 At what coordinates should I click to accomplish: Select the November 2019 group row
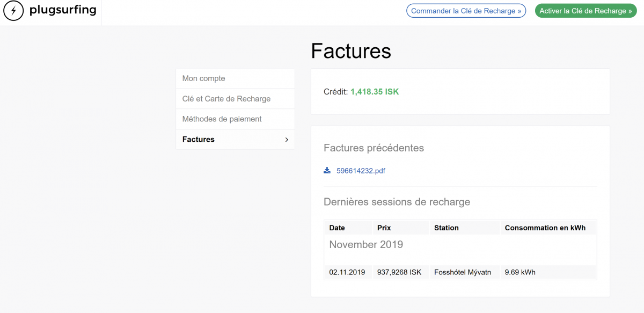[366, 245]
